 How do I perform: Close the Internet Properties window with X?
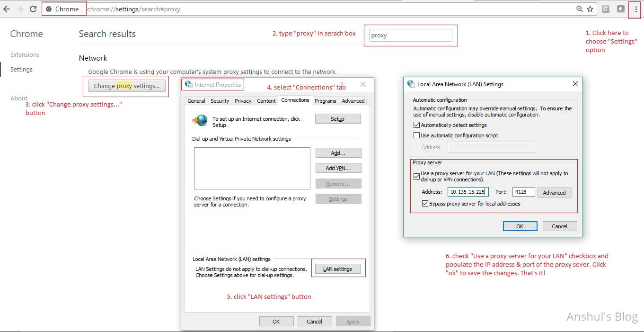(x=363, y=84)
